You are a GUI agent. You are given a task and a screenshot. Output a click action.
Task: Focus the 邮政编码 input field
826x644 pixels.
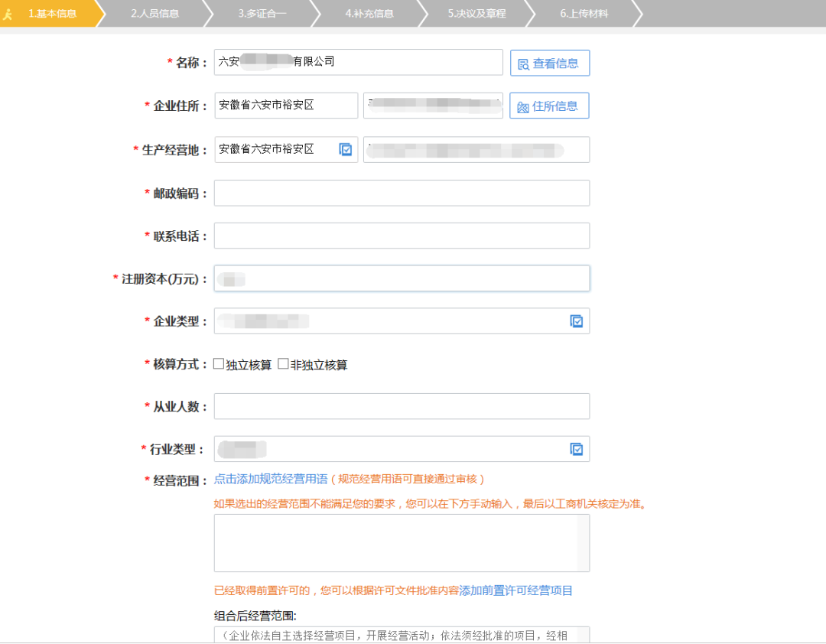tap(402, 194)
